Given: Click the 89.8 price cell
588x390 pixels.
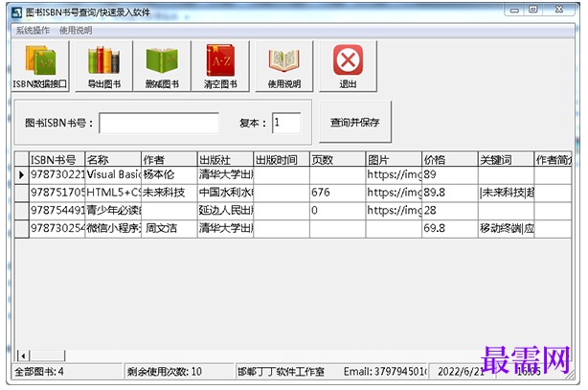Looking at the screenshot, I should tap(450, 193).
